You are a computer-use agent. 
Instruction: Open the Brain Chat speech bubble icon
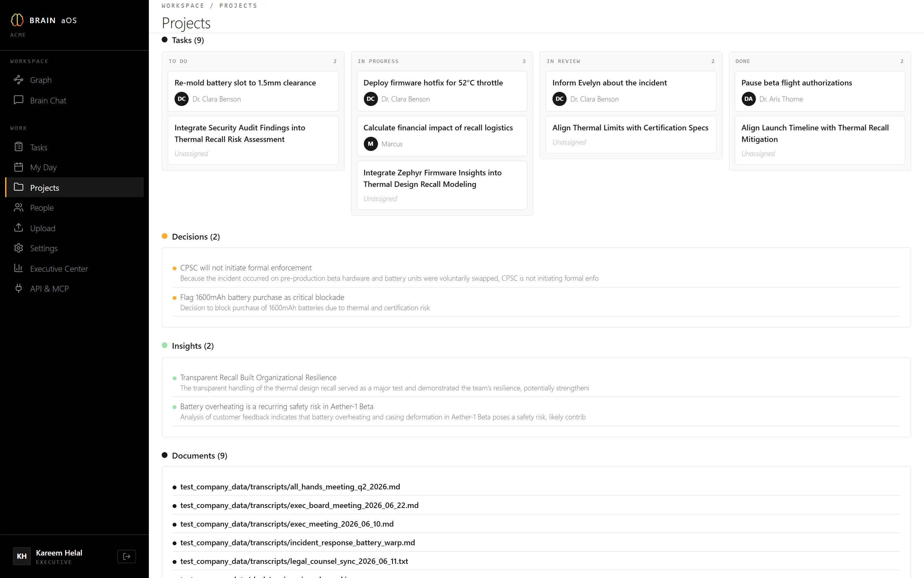tap(18, 100)
